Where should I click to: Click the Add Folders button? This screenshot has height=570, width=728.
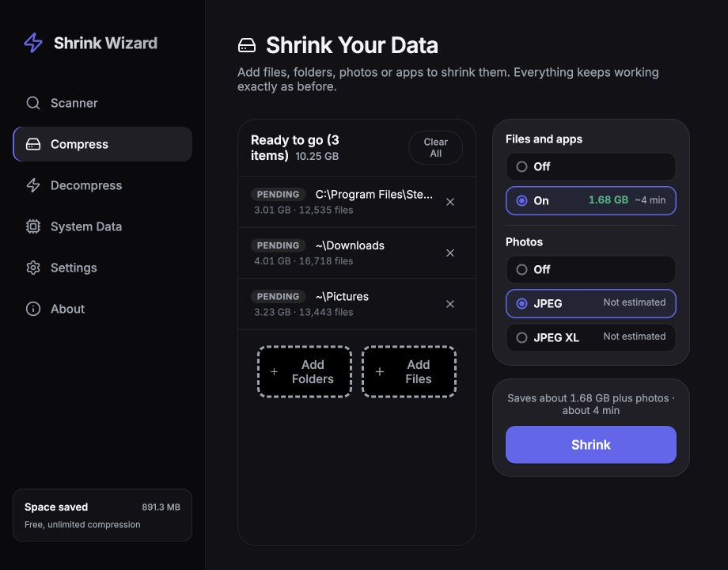[305, 371]
